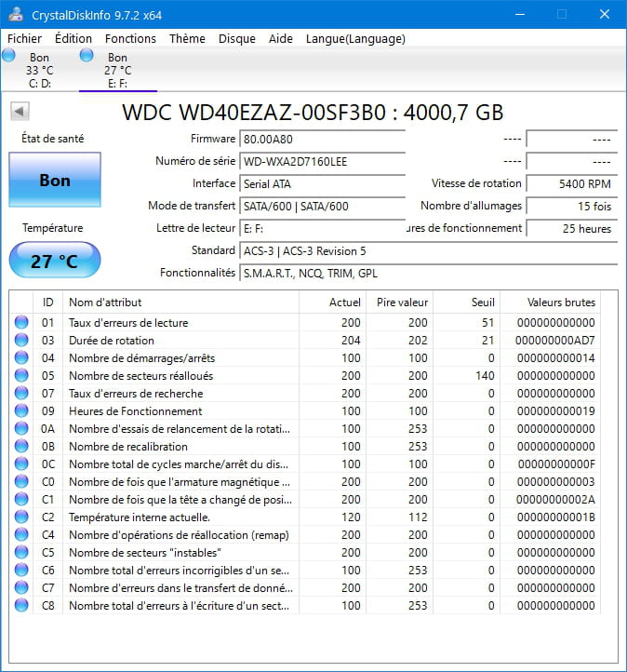Image resolution: width=627 pixels, height=672 pixels.
Task: Select the E: F: disk status orb
Action: click(x=87, y=57)
